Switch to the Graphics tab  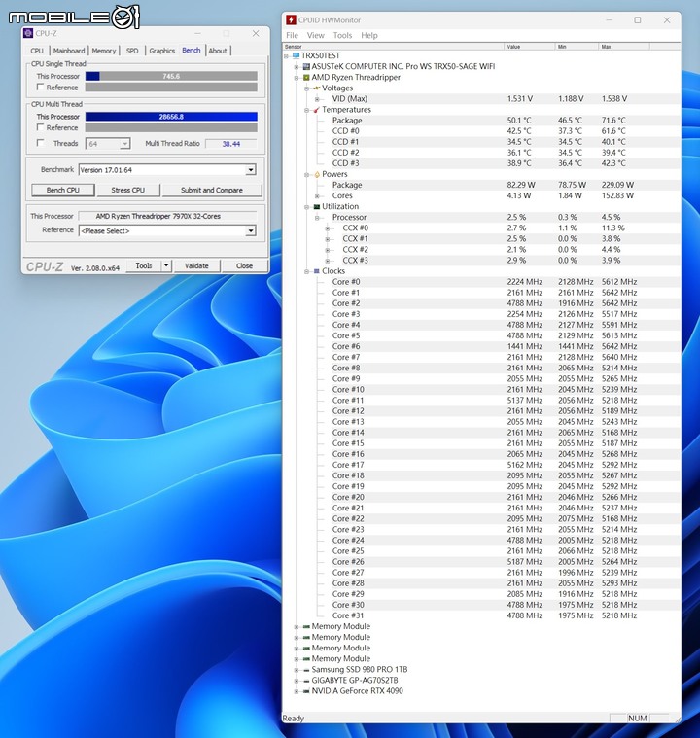(x=162, y=51)
